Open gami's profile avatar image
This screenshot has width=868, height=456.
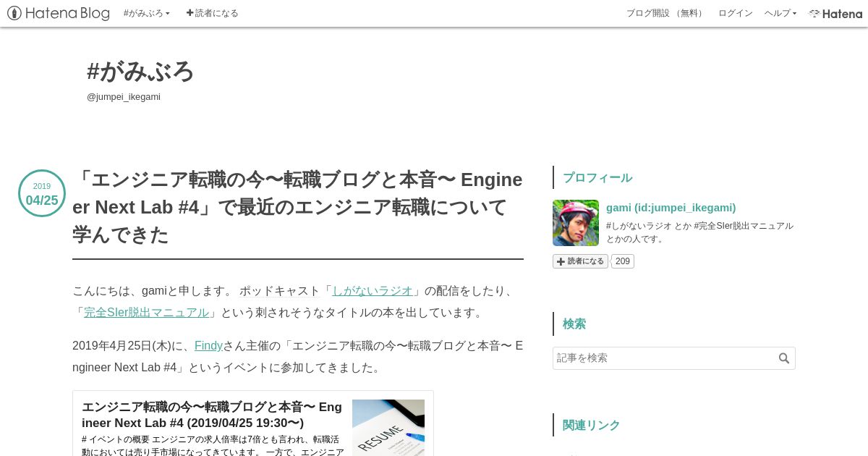tap(576, 223)
